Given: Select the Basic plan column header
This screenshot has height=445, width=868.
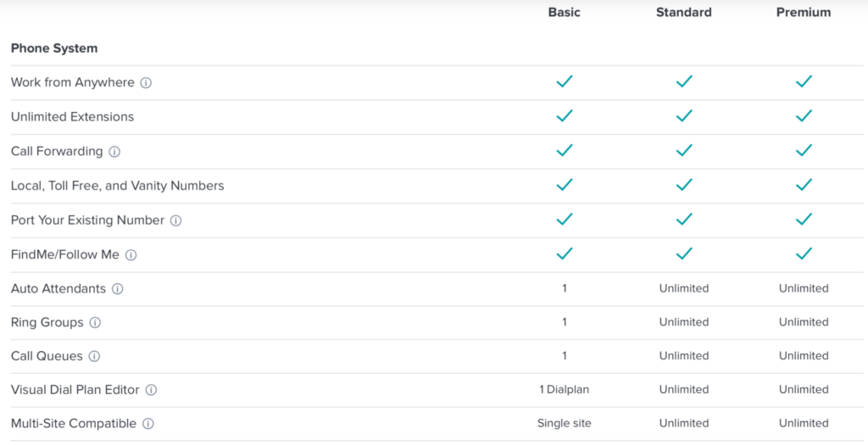Looking at the screenshot, I should (564, 12).
